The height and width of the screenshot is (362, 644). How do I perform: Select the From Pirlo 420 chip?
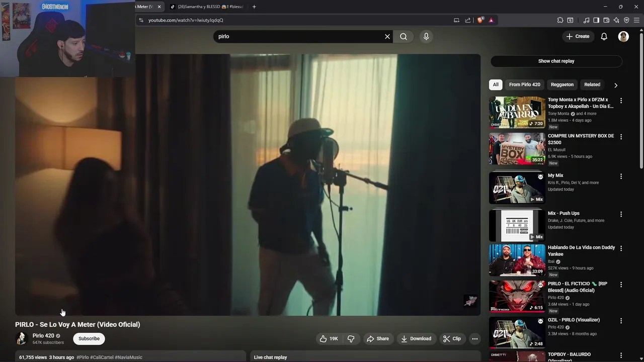[x=524, y=84]
